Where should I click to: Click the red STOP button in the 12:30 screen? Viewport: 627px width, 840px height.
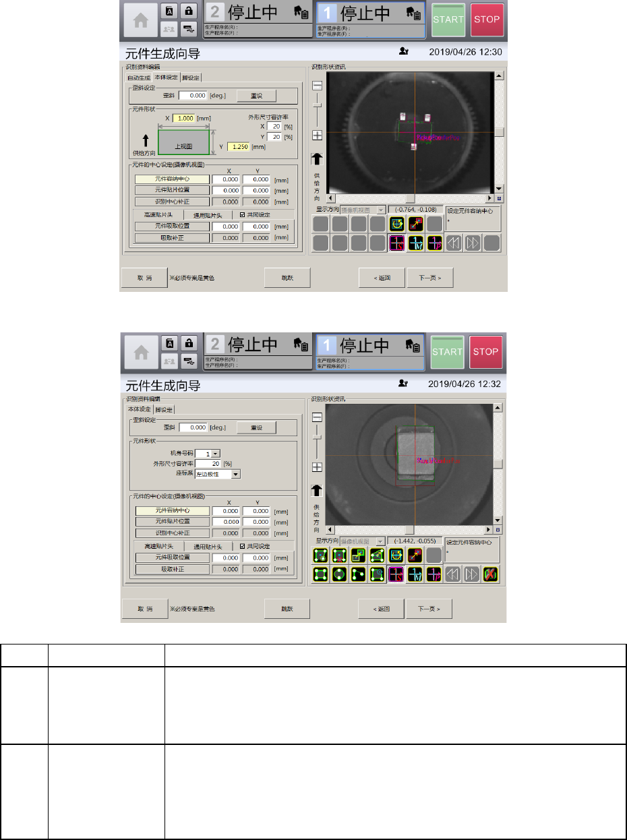(x=487, y=20)
